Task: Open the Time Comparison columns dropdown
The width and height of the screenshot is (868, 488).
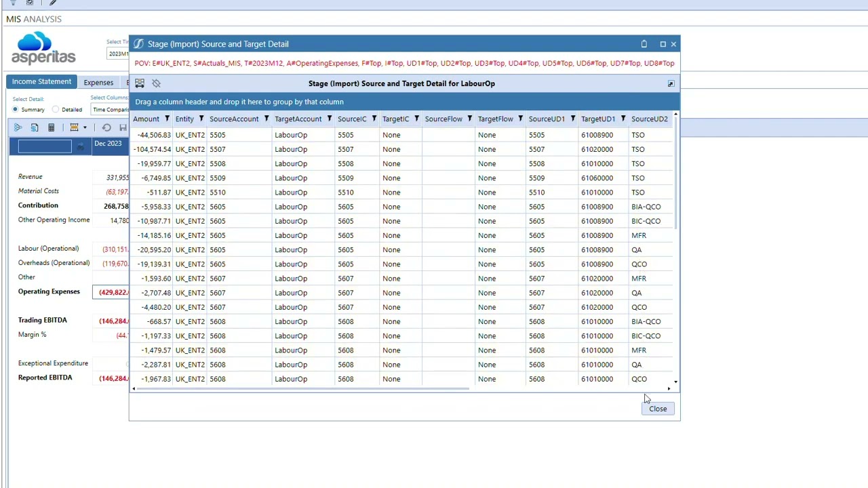Action: (x=110, y=110)
